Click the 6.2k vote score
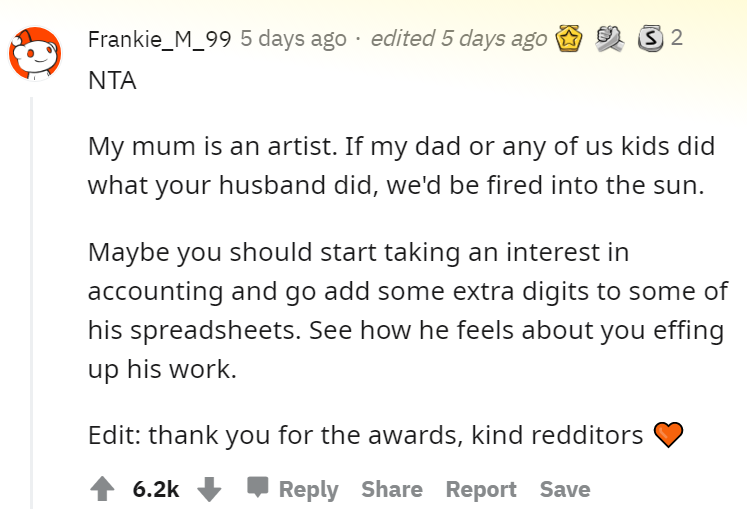This screenshot has width=747, height=509. [x=156, y=489]
